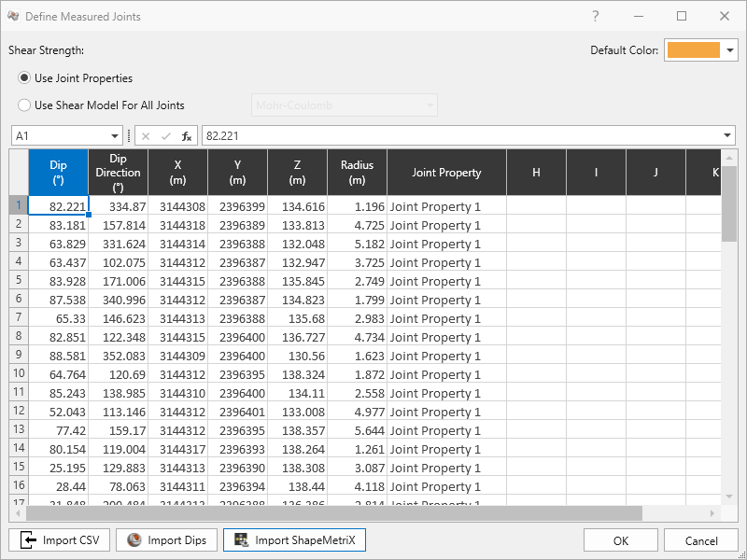The image size is (747, 560).
Task: Click the Import Dips sphere icon
Action: click(134, 540)
